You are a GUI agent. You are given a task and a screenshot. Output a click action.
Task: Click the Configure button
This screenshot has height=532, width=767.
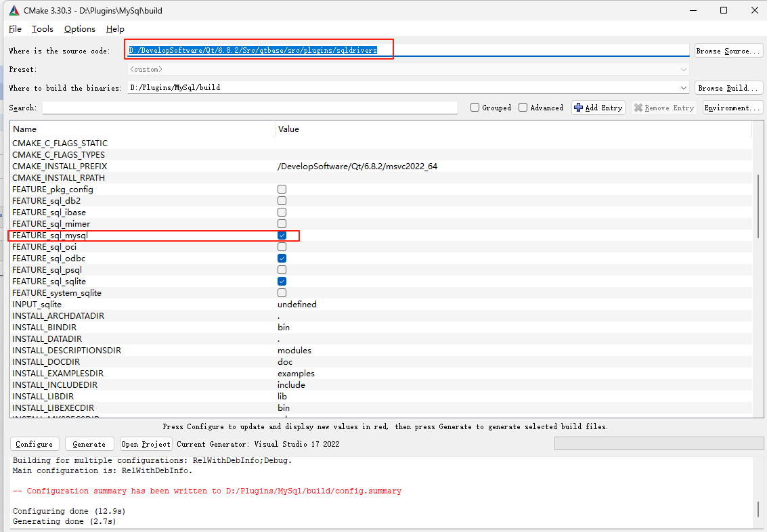[x=35, y=444]
